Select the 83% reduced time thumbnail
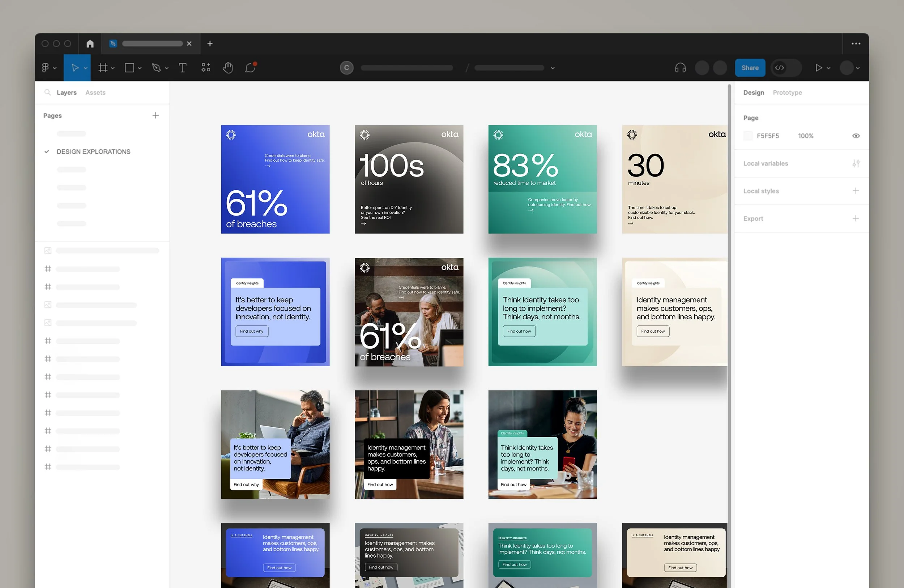The image size is (904, 588). click(x=542, y=179)
